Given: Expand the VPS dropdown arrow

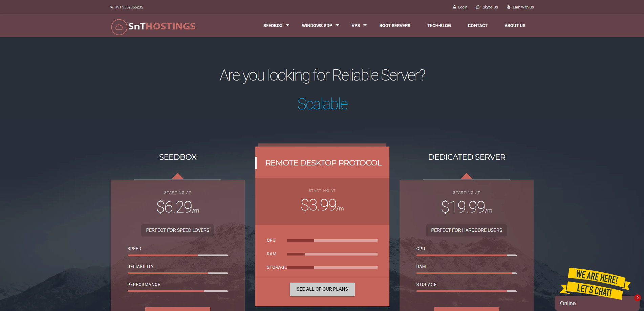Looking at the screenshot, I should [x=365, y=25].
